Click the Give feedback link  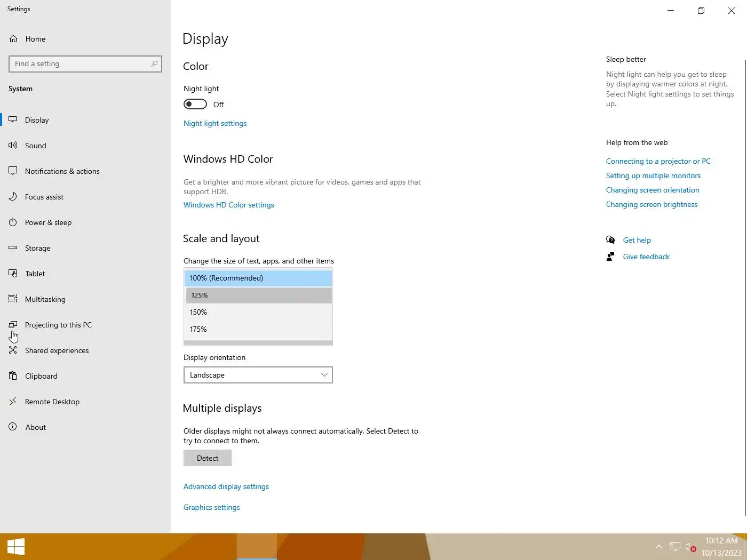tap(646, 257)
